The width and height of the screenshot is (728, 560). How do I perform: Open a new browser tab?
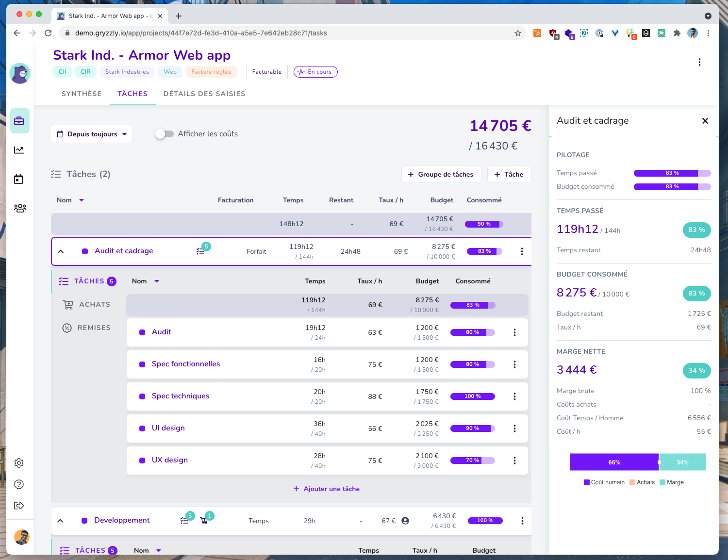click(x=179, y=16)
